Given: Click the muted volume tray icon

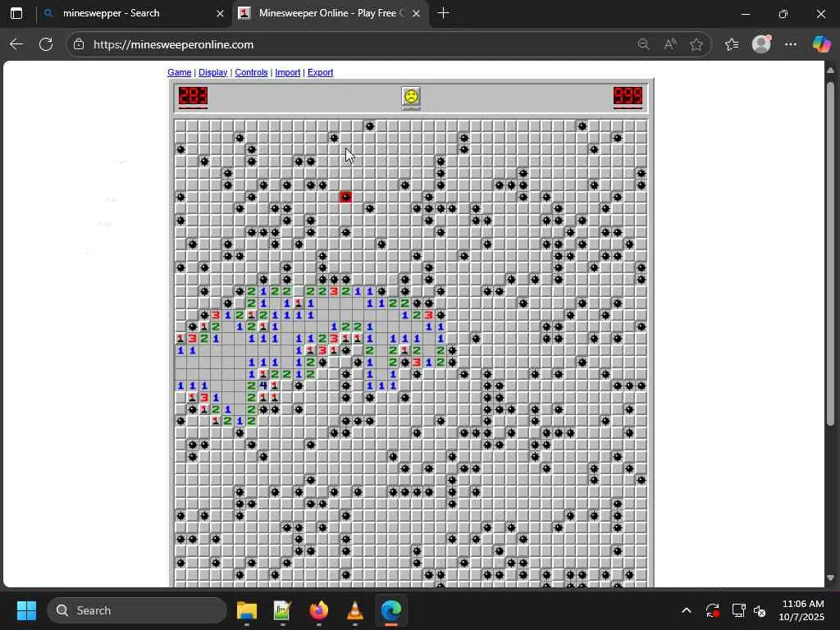Looking at the screenshot, I should pos(760,610).
